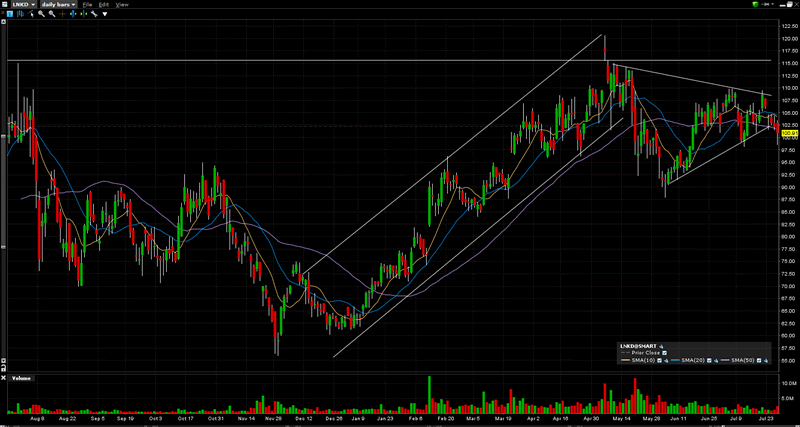Click the first magnifier zoom icon
Viewport: 800px width, 427px height.
[x=41, y=14]
